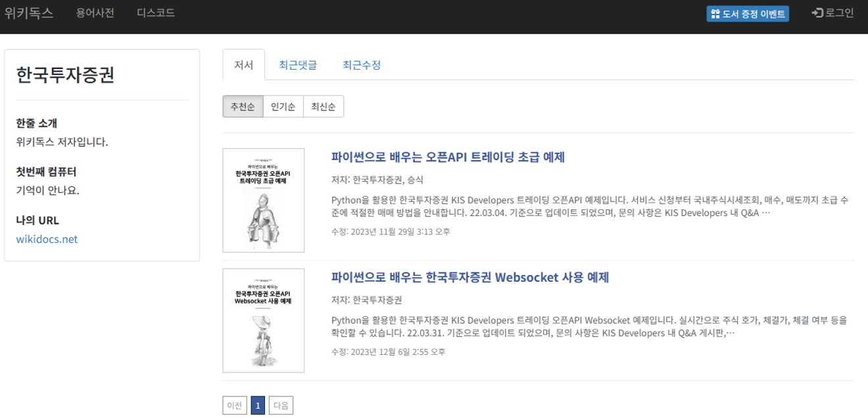Open 디스코드 in the top navigation
The height and width of the screenshot is (420, 868).
pyautogui.click(x=156, y=13)
